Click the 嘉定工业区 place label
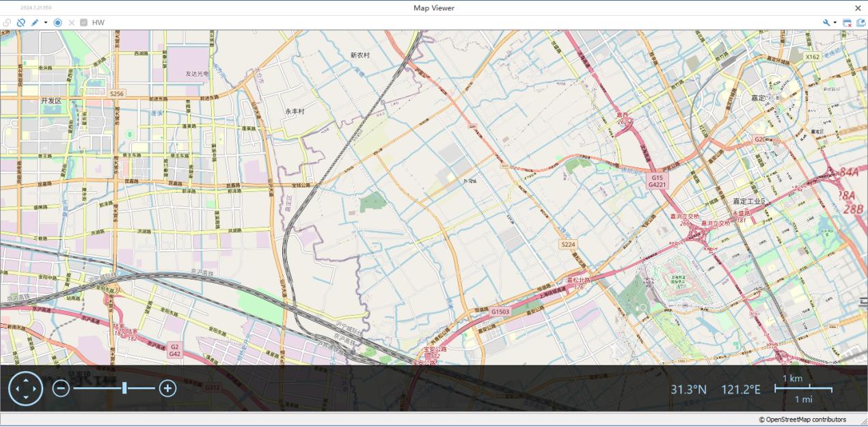Viewport: 868px width, 427px height. (x=749, y=202)
